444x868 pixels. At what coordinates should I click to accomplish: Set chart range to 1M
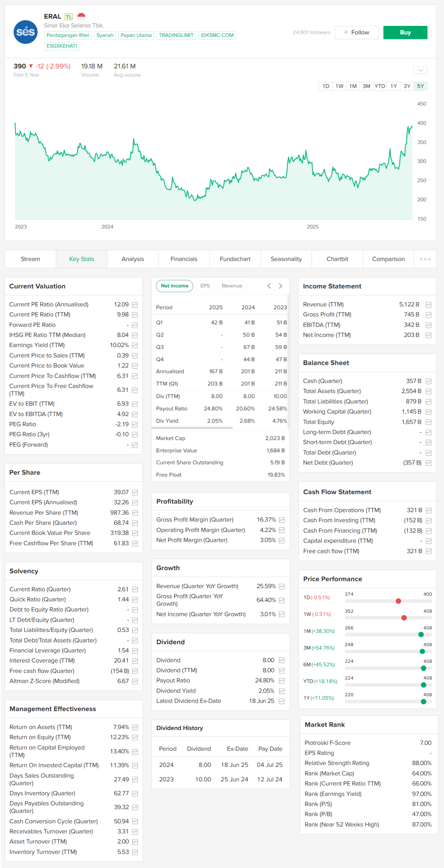tap(353, 86)
